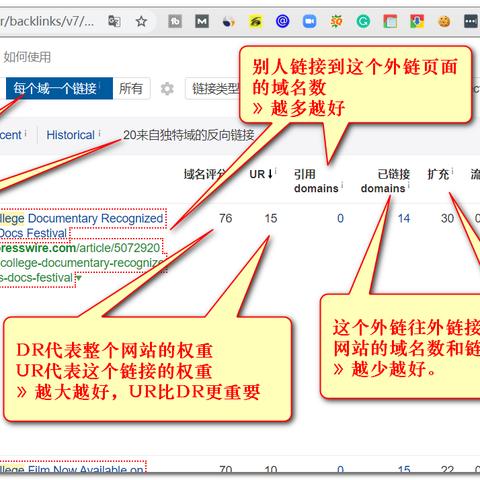The height and width of the screenshot is (480, 480).
Task: Click the red calendar-style extension icon
Action: click(390, 22)
